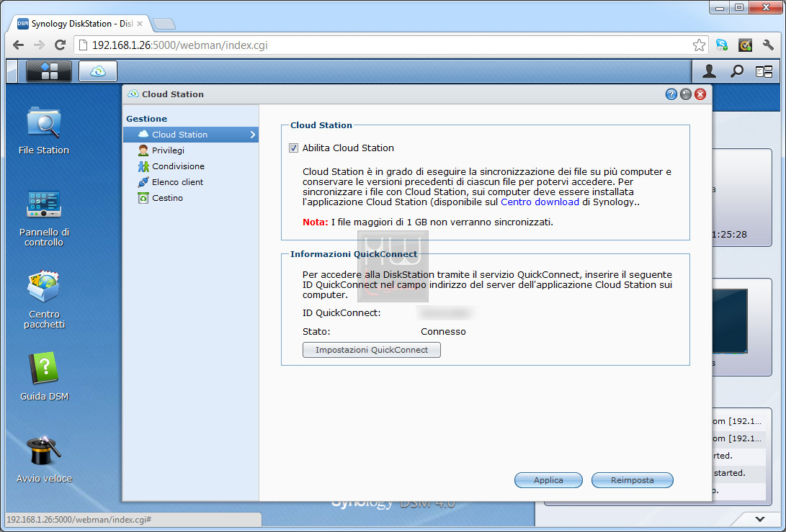Toggle the DSM widgets panel icon
The height and width of the screenshot is (532, 786).
click(764, 71)
